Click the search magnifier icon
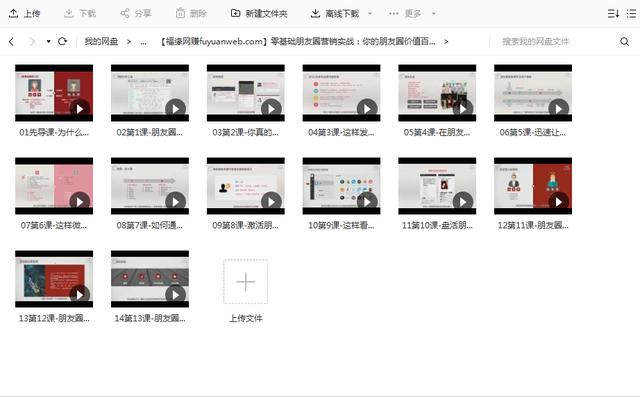Viewport: 640px width, 397px height. tap(624, 41)
